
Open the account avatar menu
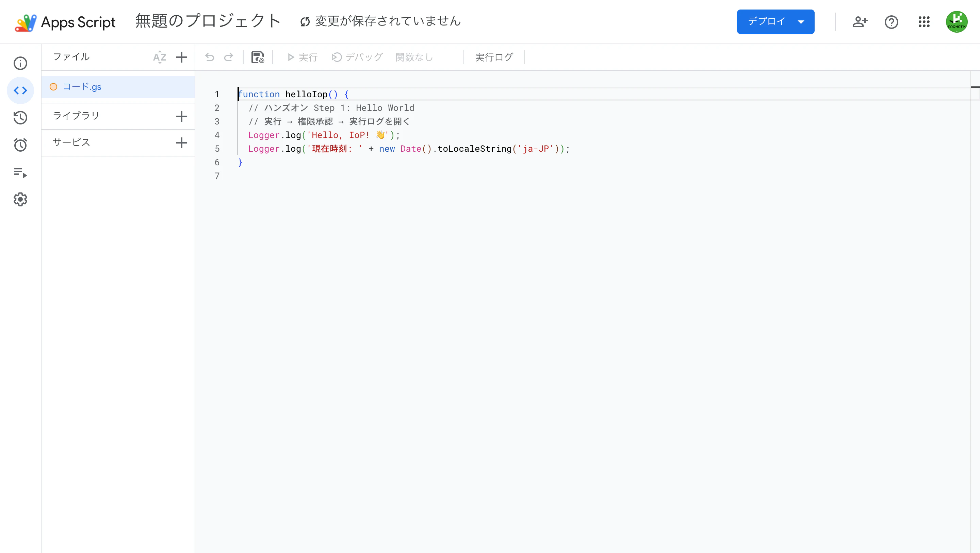click(x=957, y=22)
